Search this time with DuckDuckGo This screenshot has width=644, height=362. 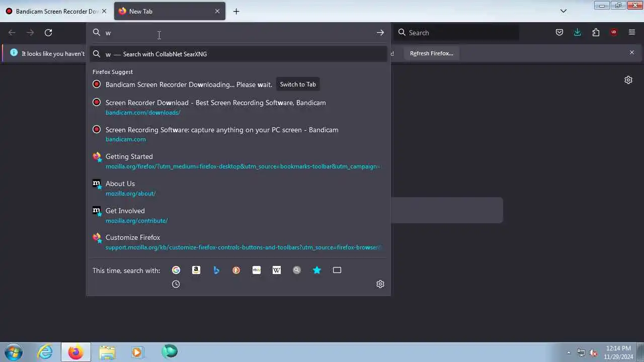pyautogui.click(x=236, y=270)
